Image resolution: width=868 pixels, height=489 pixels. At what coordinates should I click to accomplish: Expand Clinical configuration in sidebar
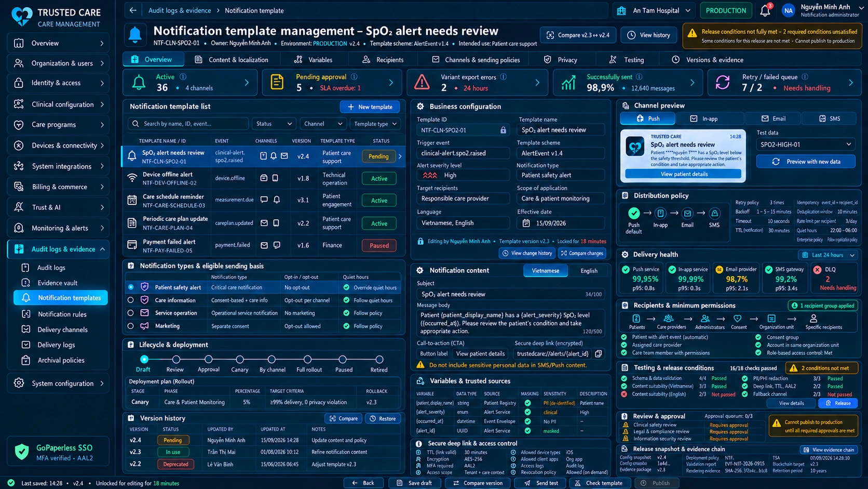(x=58, y=104)
